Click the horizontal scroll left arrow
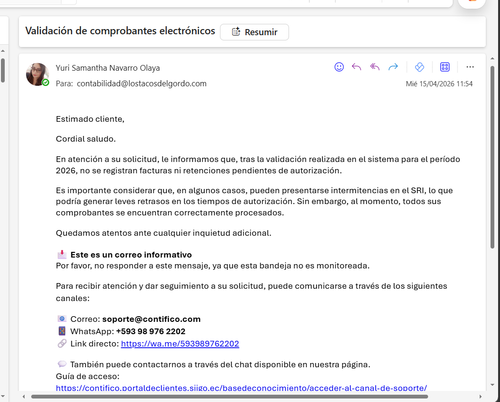 click(x=24, y=397)
